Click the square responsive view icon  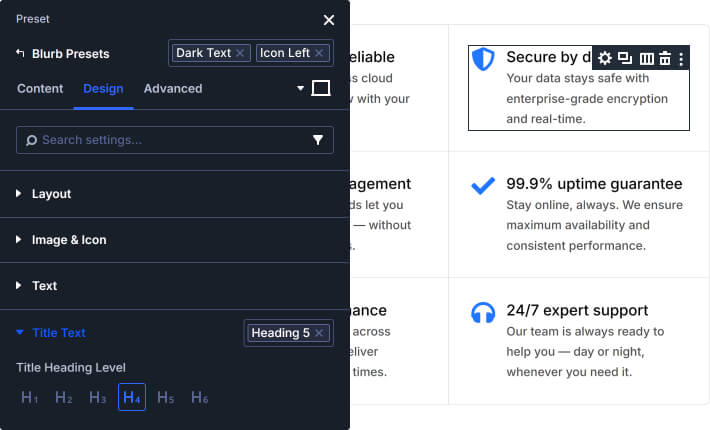coord(321,88)
